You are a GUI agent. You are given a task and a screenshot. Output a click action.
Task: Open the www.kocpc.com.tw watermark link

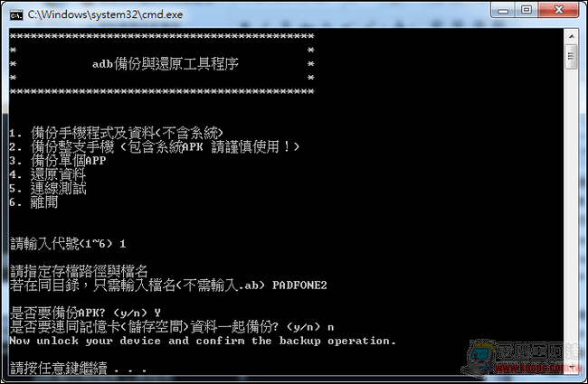pyautogui.click(x=537, y=368)
